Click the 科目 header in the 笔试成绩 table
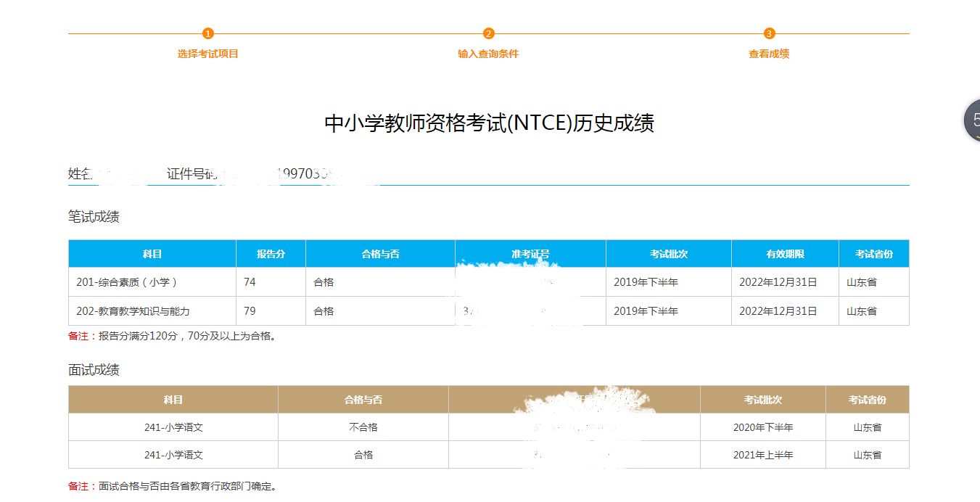The image size is (980, 502). pos(152,254)
